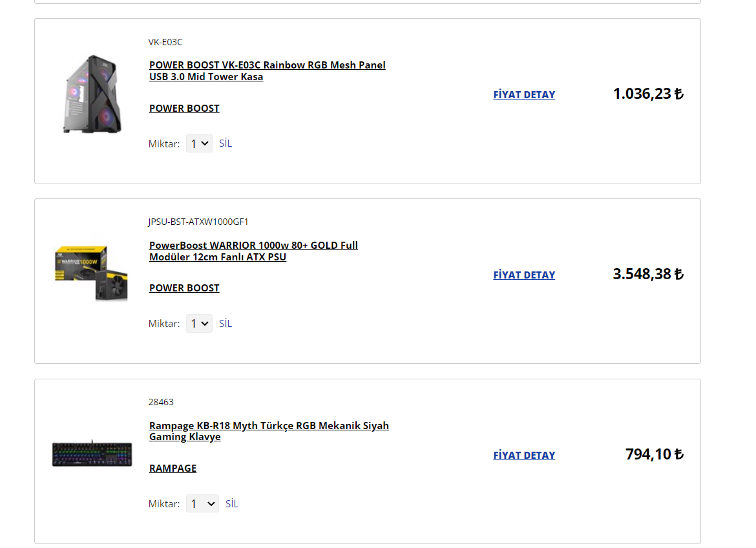Open quantity dropdown for Rampage keyboard
756x548 pixels.
pos(202,503)
